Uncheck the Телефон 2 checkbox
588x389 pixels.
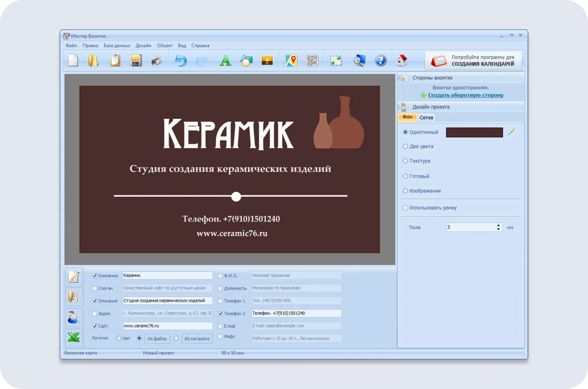220,313
